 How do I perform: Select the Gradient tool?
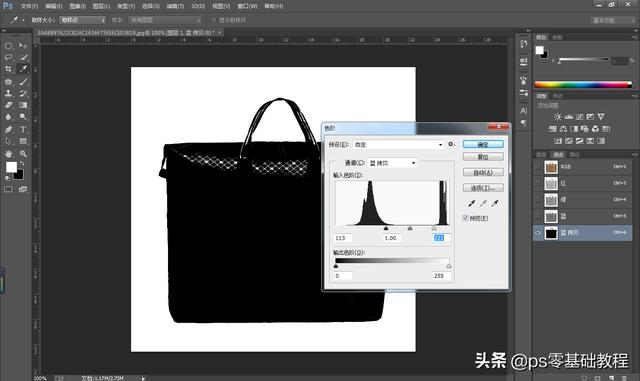click(23, 105)
